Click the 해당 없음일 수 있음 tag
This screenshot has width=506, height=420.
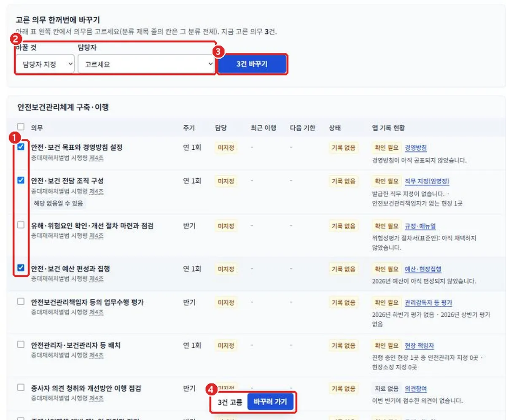[x=59, y=203]
